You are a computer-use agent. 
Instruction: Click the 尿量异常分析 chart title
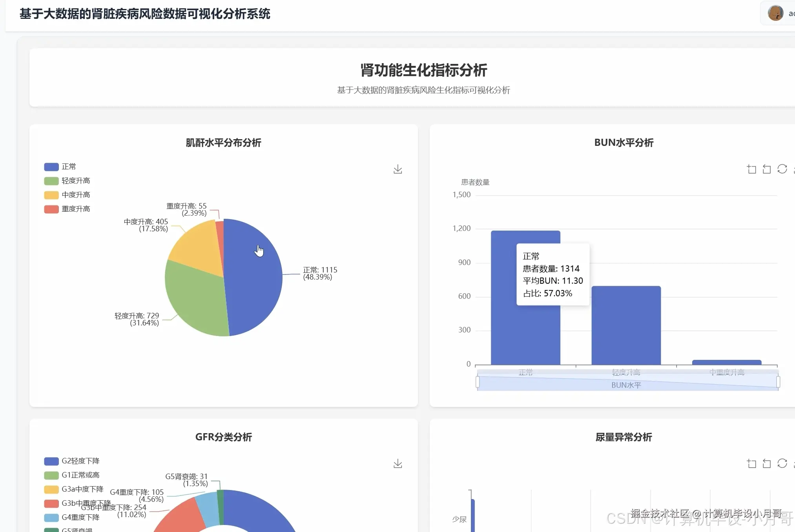624,437
